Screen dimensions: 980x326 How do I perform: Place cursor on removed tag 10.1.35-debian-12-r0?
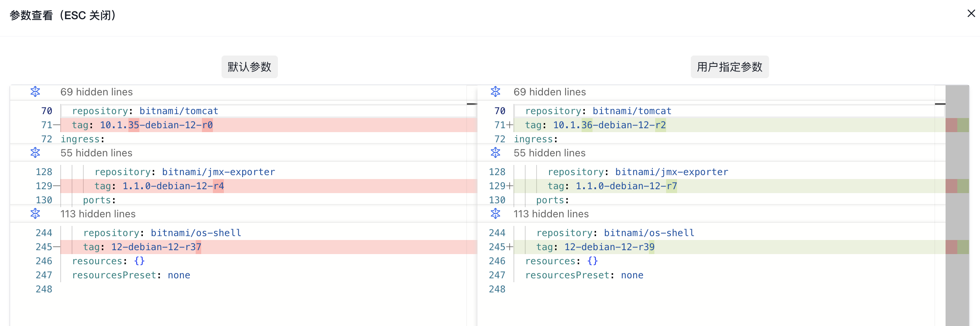(x=157, y=125)
